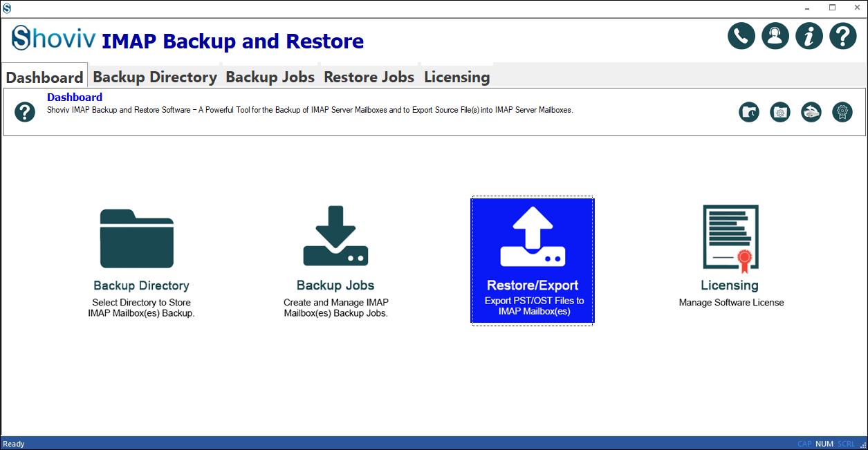Open the Backup Directory folder tile
868x450 pixels.
[141, 261]
